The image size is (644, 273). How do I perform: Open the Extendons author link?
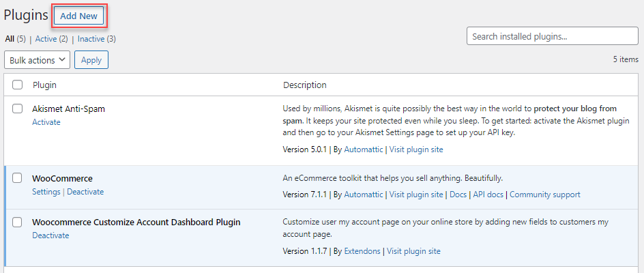point(362,250)
